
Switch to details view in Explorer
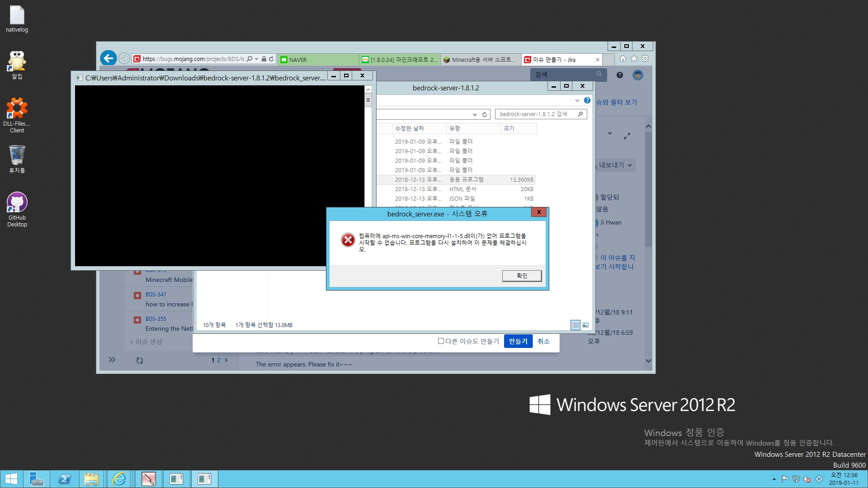(x=576, y=325)
